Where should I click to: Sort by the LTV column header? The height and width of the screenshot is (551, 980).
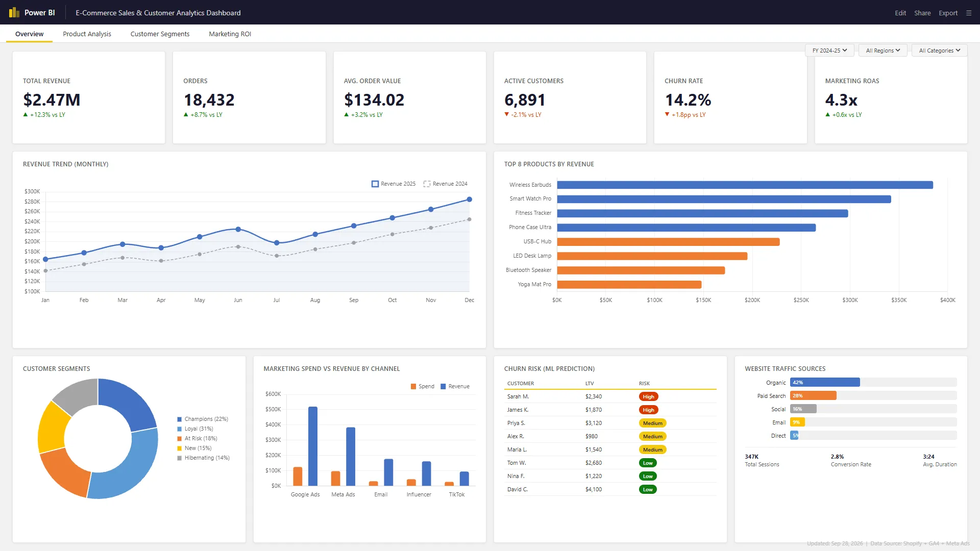click(x=589, y=383)
